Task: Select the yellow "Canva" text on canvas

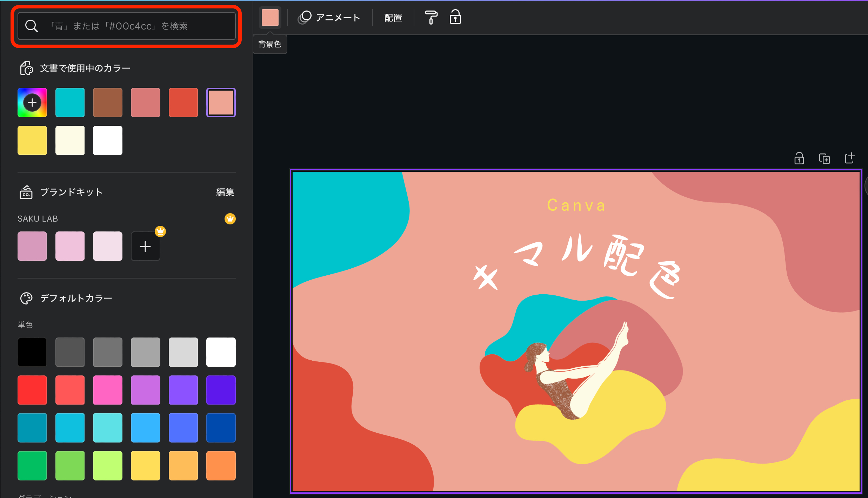Action: coord(576,205)
